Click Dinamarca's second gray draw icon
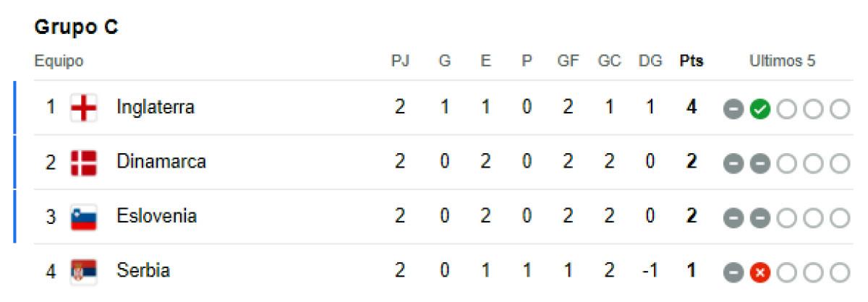 [x=759, y=163]
